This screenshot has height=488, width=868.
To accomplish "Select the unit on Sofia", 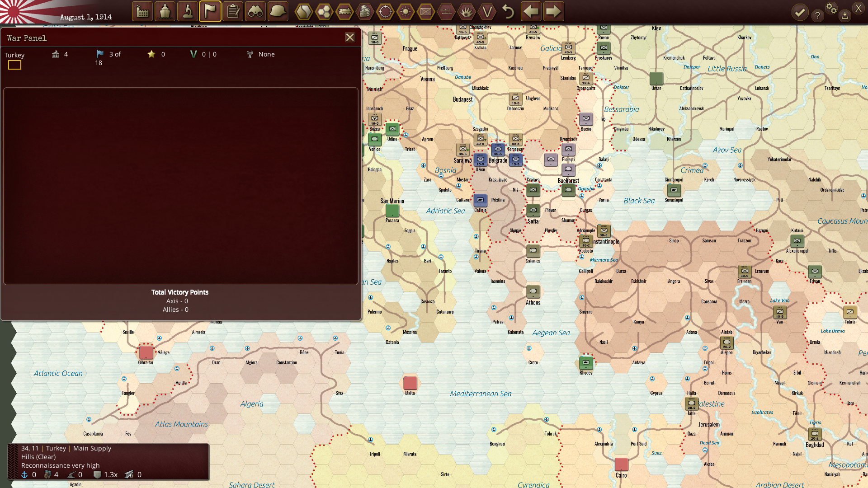I will pyautogui.click(x=533, y=211).
